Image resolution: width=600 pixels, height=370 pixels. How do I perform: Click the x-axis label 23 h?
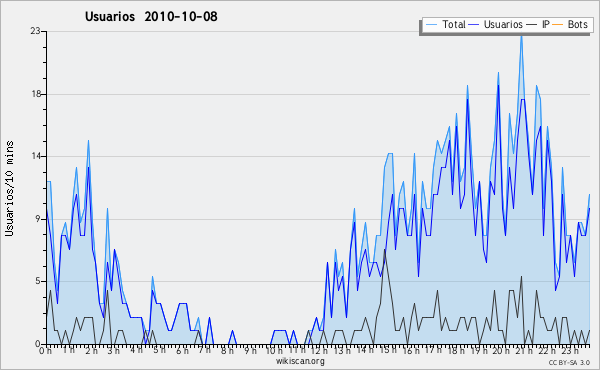click(x=570, y=350)
